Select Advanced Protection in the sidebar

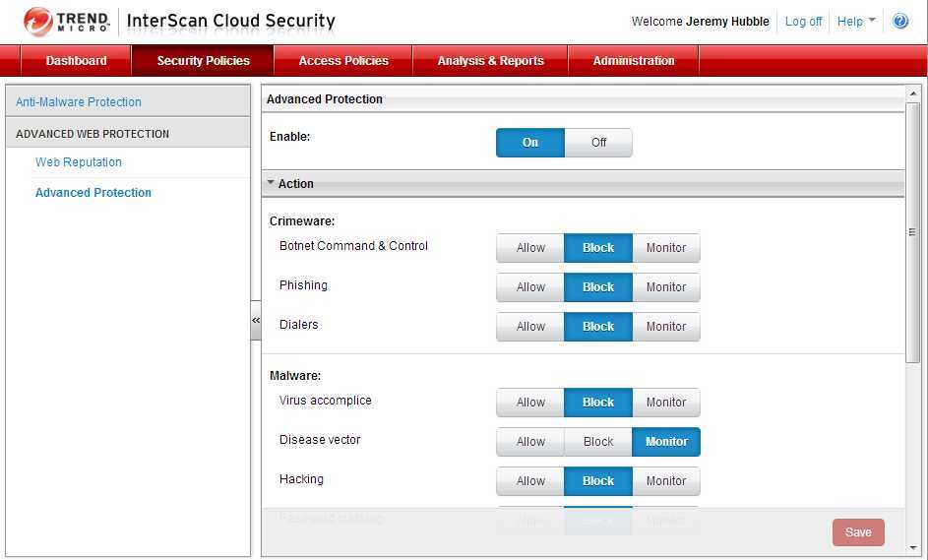tap(93, 192)
